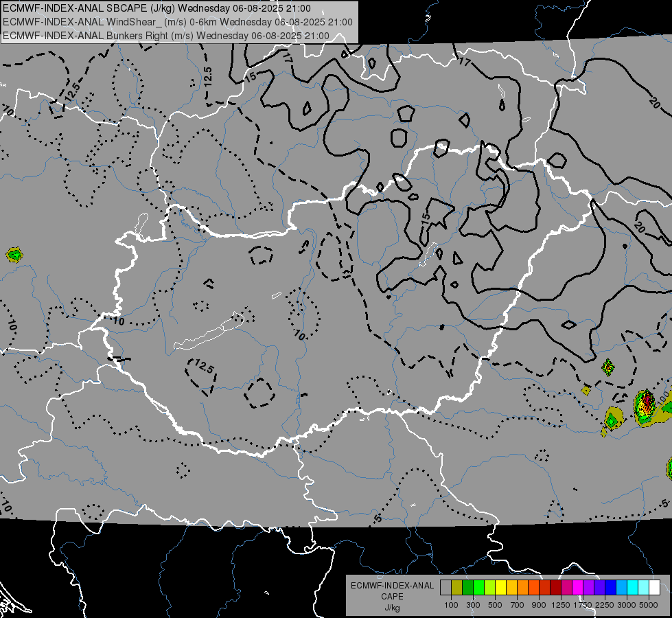Image resolution: width=672 pixels, height=618 pixels.
Task: Select the orange legend swatch above 700
Action: 522,587
